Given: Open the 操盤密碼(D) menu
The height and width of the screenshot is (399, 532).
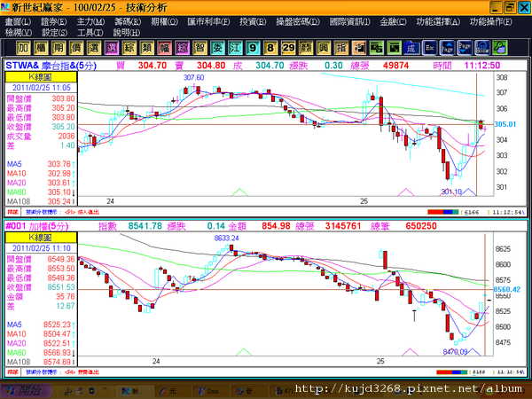Looking at the screenshot, I should point(298,21).
